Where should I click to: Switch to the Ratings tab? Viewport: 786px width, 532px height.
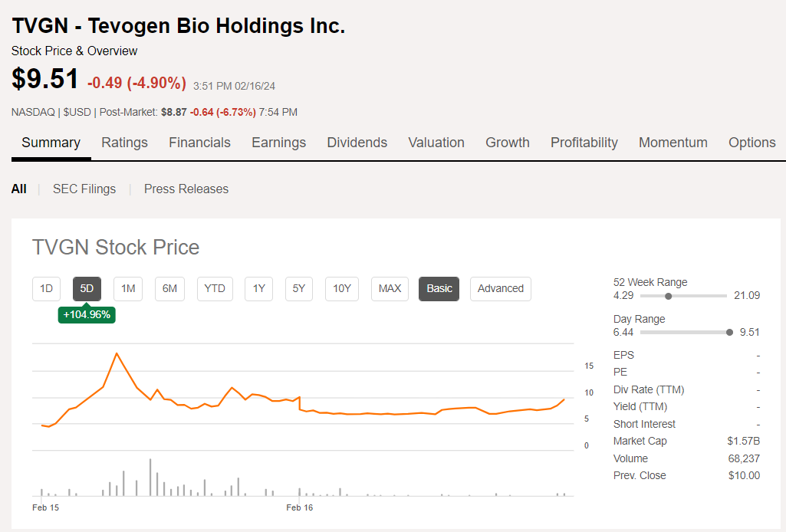(124, 143)
